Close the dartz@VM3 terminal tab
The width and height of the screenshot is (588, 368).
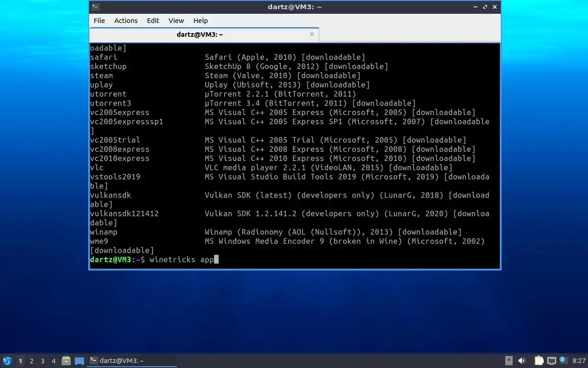click(x=312, y=34)
